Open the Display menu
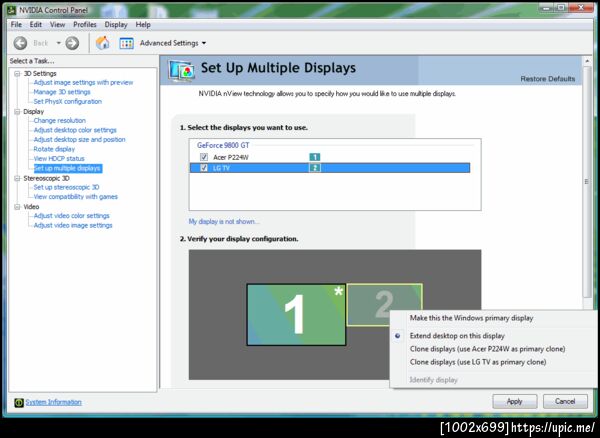 pos(116,24)
